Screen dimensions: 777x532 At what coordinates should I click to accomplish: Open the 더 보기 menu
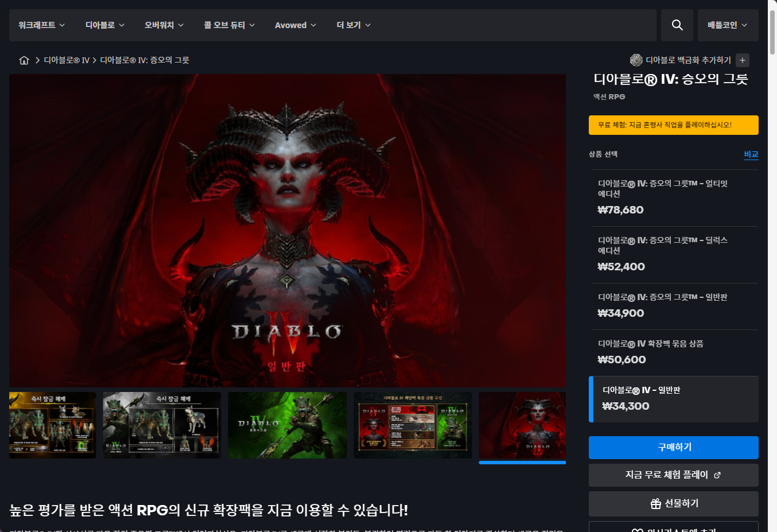353,25
